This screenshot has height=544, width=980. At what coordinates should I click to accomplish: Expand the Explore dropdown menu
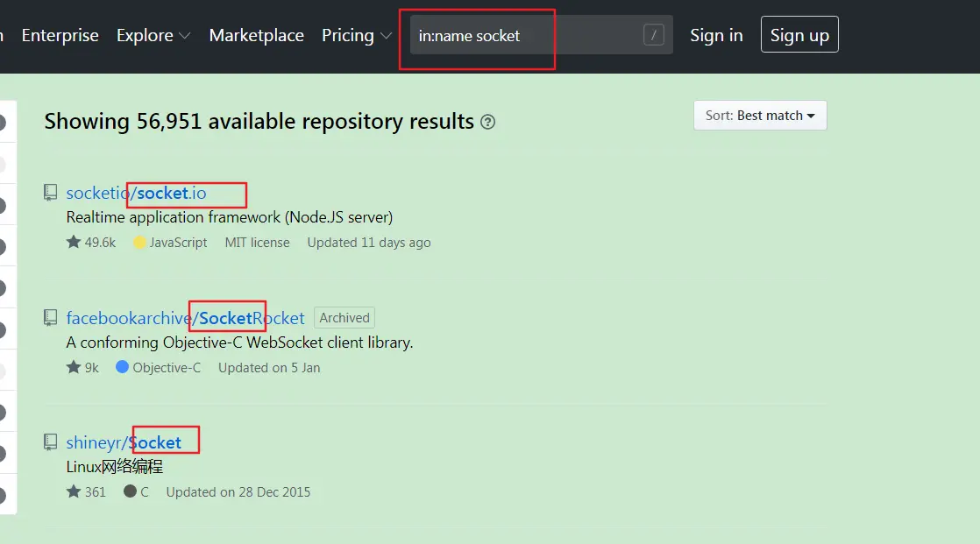(153, 36)
